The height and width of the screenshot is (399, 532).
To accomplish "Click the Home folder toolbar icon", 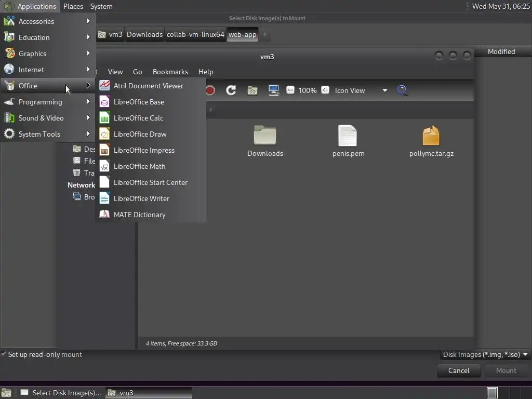I will tap(252, 90).
